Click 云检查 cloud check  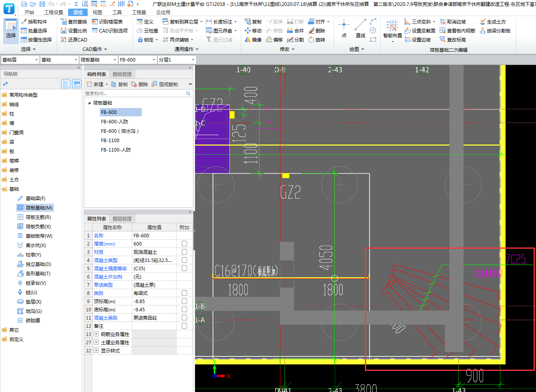pos(148,31)
